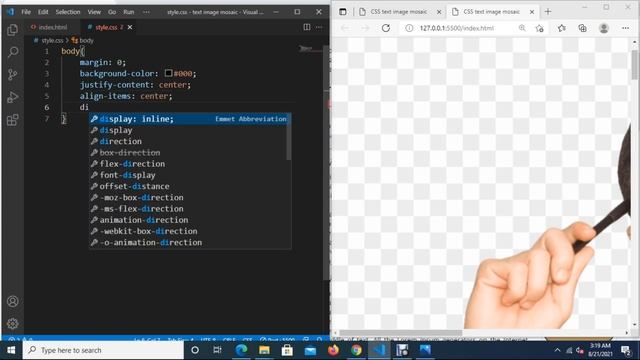
Task: Open the Selection menu
Action: pos(68,12)
